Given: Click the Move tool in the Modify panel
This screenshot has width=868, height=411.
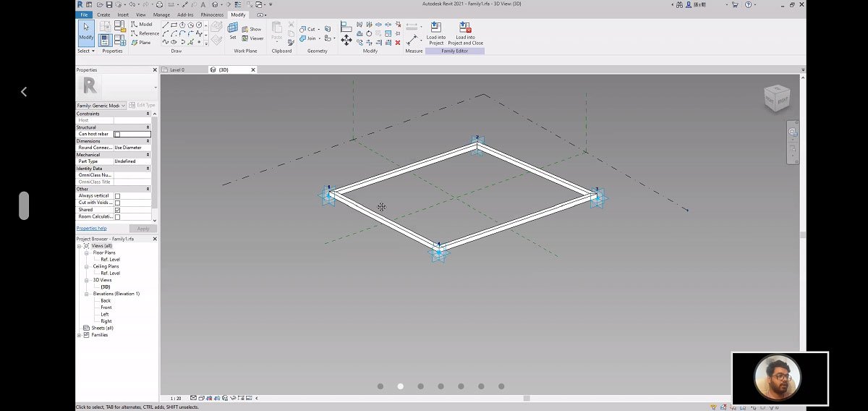Looking at the screenshot, I should pyautogui.click(x=346, y=40).
